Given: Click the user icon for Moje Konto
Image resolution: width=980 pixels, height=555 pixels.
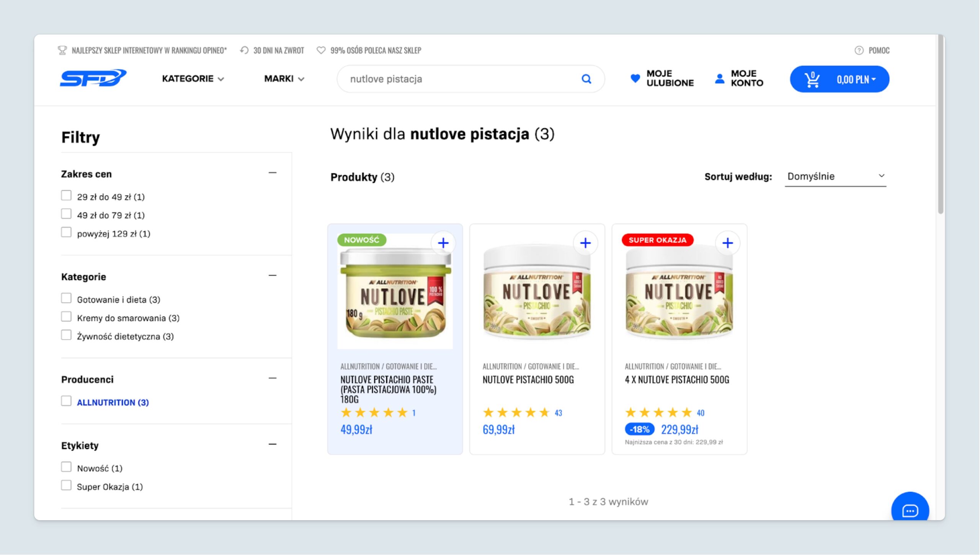Looking at the screenshot, I should pos(720,78).
